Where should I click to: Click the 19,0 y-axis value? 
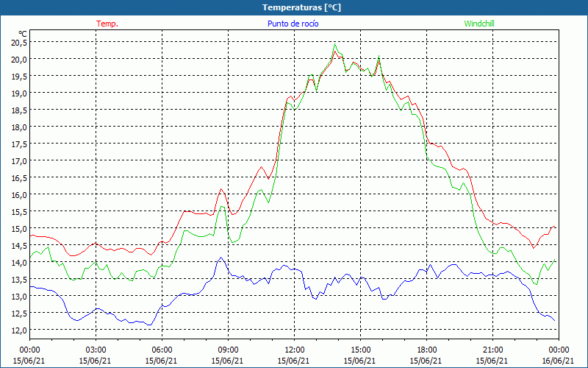tap(19, 93)
